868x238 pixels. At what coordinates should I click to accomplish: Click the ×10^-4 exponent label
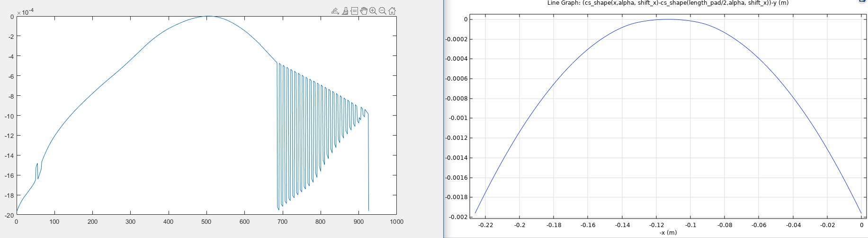[25, 12]
